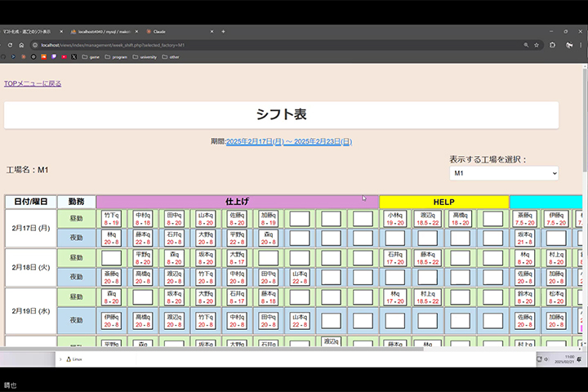The width and height of the screenshot is (588, 392).
Task: Click the 仕上げ column group header
Action: click(238, 202)
